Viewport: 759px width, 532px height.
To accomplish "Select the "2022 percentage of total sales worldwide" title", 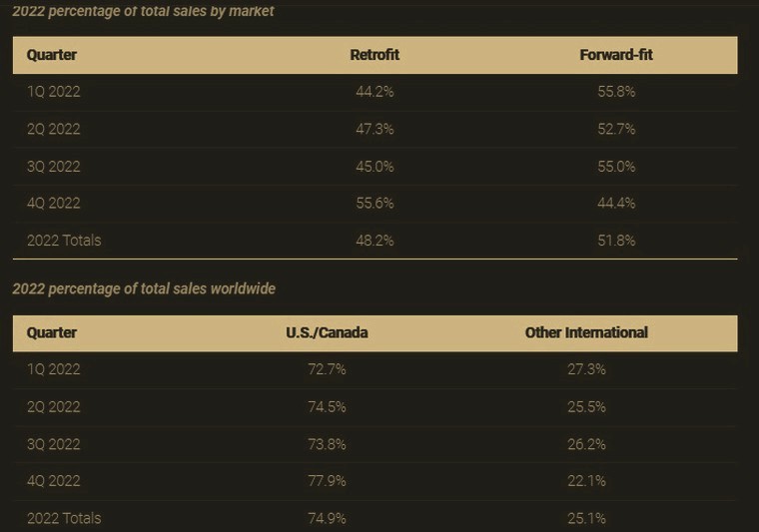I will pyautogui.click(x=144, y=288).
